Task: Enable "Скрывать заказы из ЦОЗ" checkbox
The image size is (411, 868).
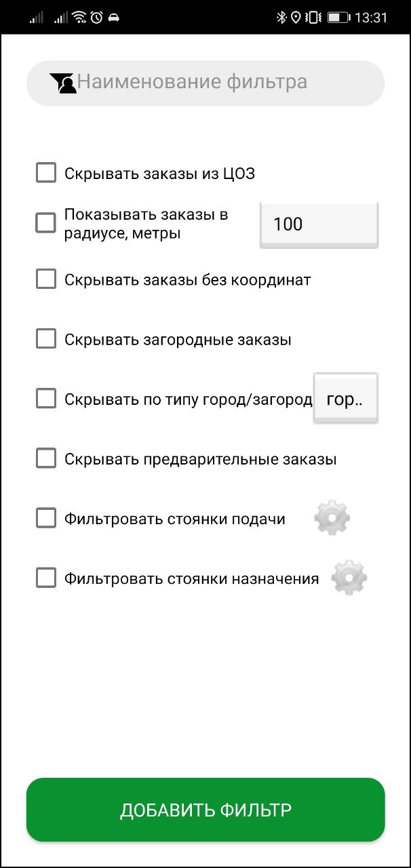Action: coord(46,173)
